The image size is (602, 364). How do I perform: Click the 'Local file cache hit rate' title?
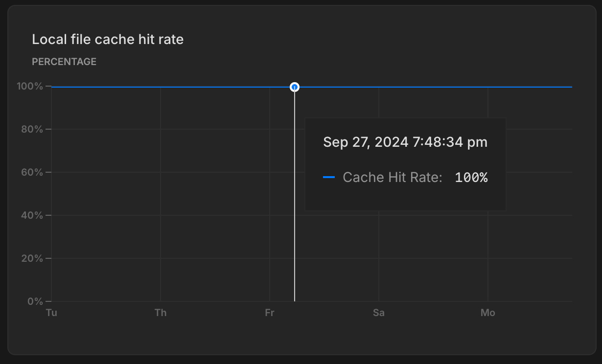(x=108, y=39)
